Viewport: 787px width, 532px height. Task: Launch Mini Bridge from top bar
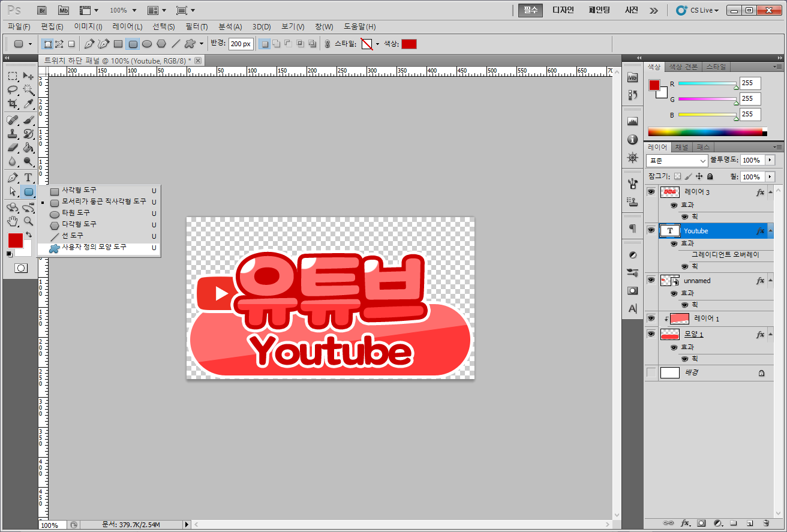[x=64, y=10]
